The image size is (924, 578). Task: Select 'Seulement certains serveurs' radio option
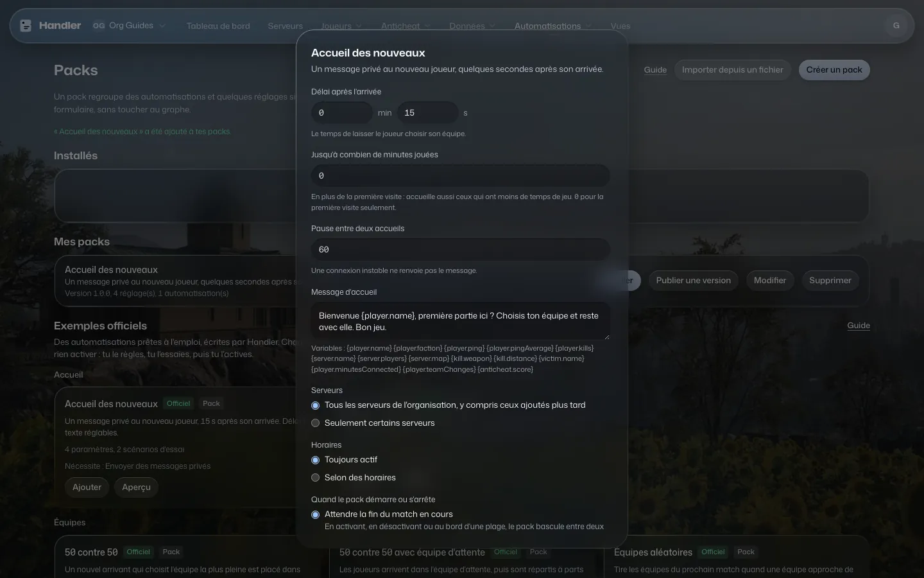pyautogui.click(x=315, y=423)
